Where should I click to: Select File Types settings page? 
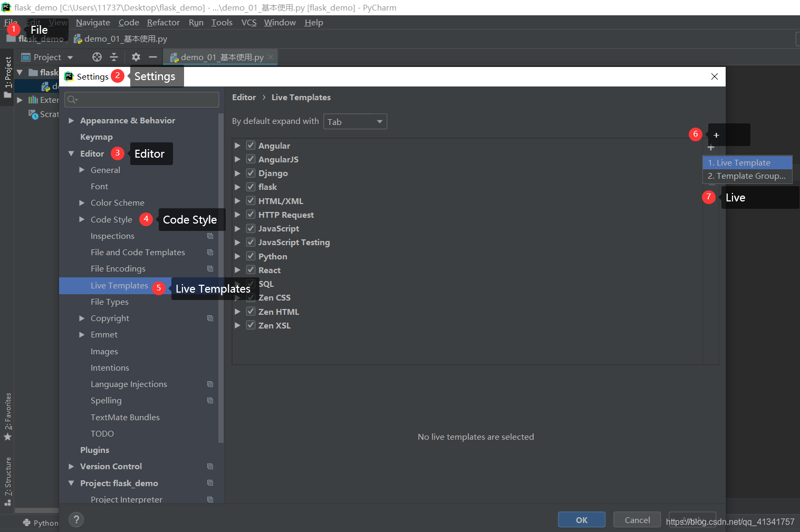110,302
